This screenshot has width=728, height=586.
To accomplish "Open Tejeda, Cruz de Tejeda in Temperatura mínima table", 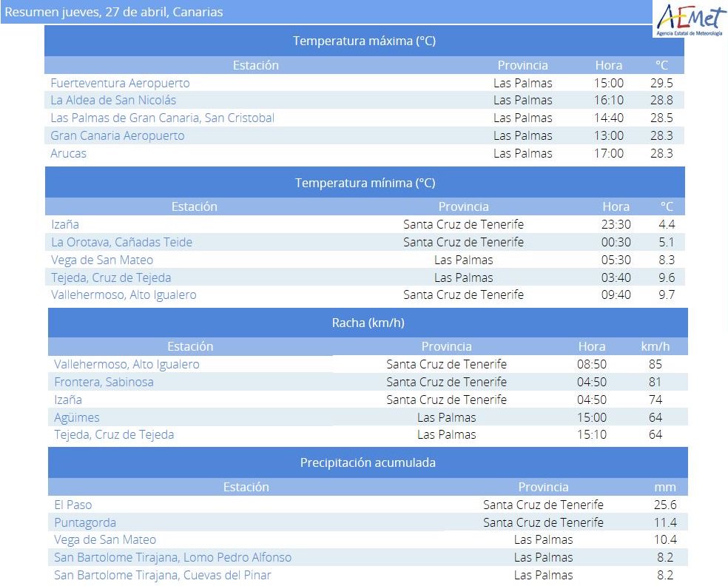I will (111, 277).
